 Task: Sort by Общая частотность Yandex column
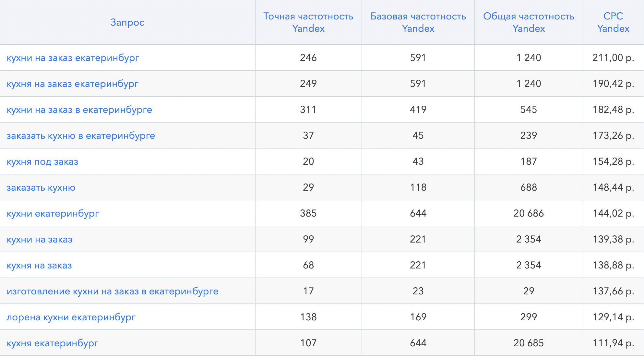point(529,22)
